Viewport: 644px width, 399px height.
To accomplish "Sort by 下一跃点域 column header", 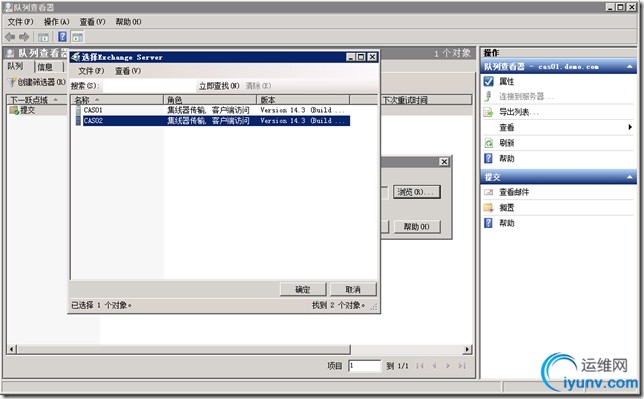I will click(36, 100).
